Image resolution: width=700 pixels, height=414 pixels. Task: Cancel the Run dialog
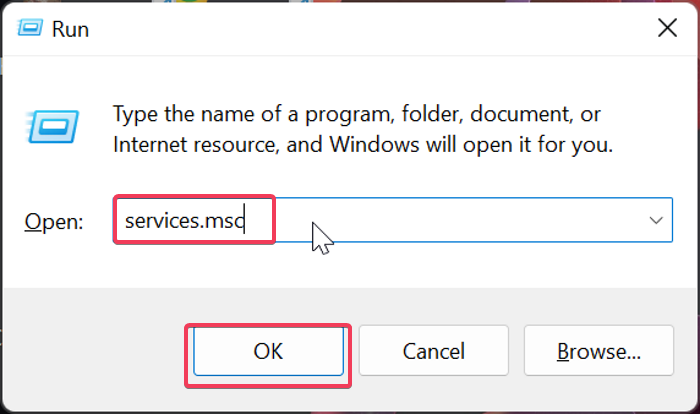[x=434, y=351]
